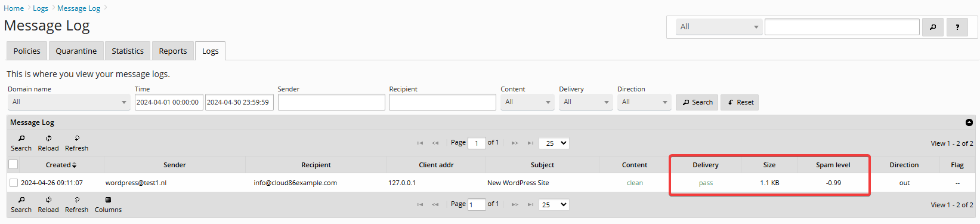980x224 pixels.
Task: Sort by the Subject column header
Action: tap(542, 165)
